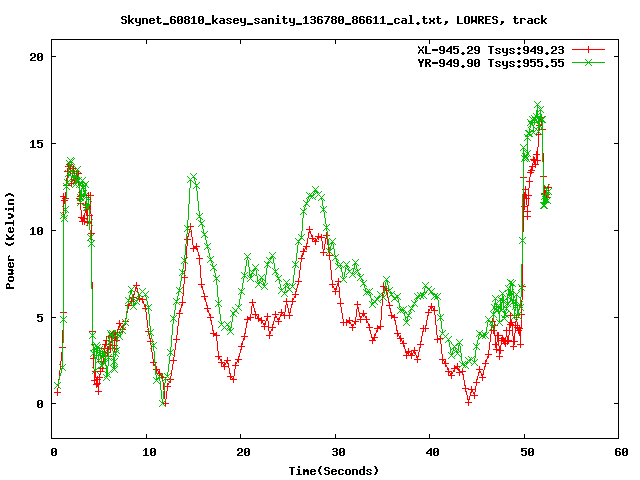Click the x-axis tick label 40
640x480 pixels.
coord(432,452)
